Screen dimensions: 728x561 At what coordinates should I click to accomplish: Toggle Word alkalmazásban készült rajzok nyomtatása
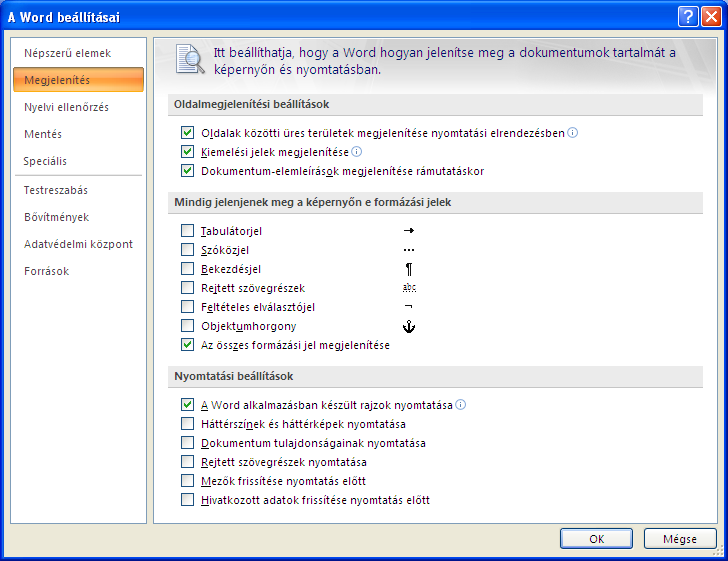[x=187, y=405]
